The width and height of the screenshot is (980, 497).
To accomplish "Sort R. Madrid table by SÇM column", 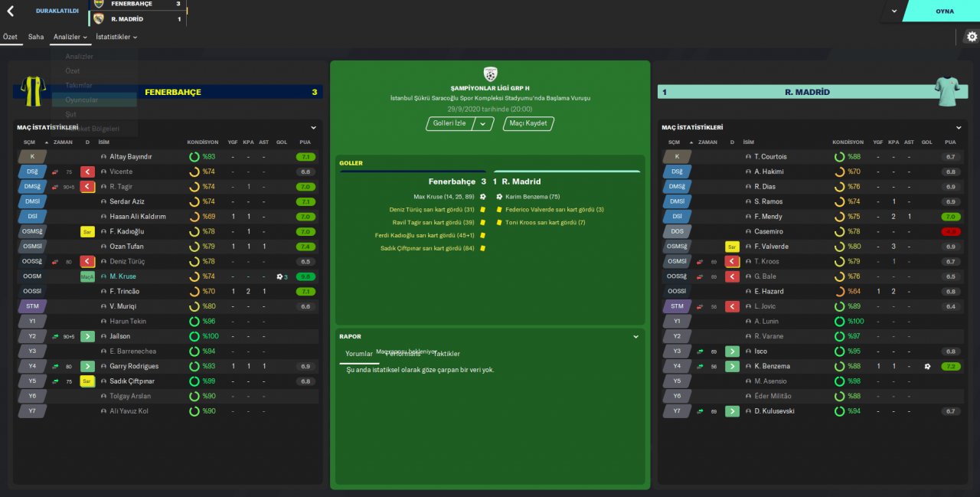I will (674, 142).
